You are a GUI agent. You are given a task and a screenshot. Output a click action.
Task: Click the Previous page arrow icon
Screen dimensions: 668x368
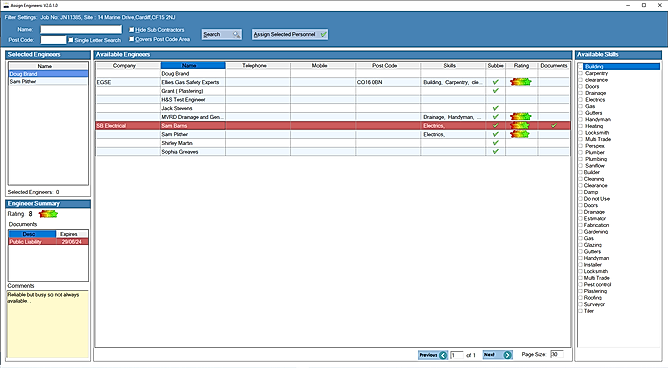(443, 355)
